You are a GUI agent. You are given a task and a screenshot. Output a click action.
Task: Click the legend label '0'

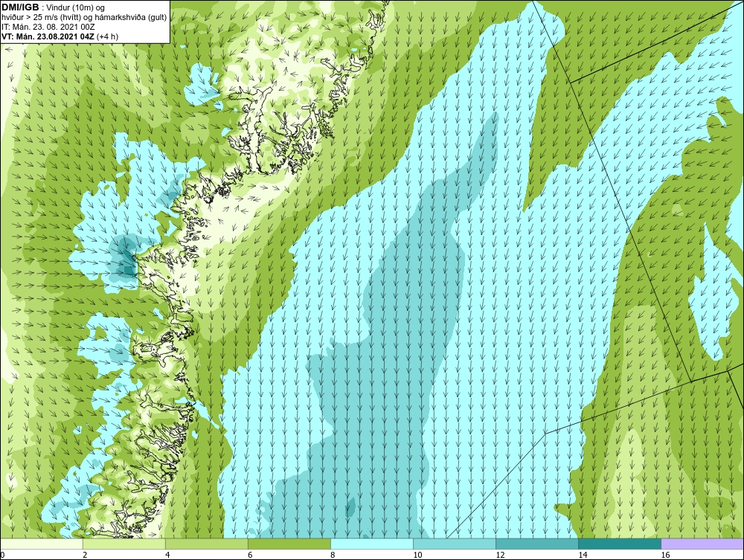pyautogui.click(x=2, y=555)
